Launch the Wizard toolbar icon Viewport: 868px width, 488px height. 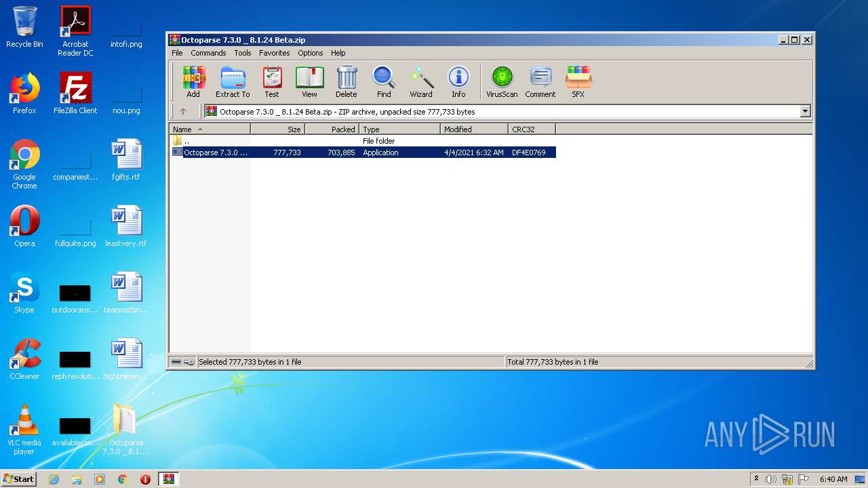coord(421,82)
